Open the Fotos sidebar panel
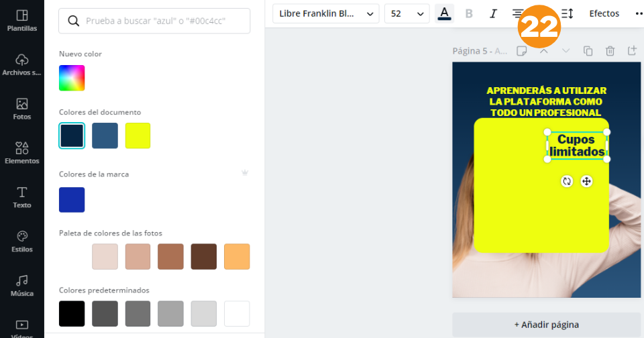644x338 pixels. pyautogui.click(x=21, y=109)
